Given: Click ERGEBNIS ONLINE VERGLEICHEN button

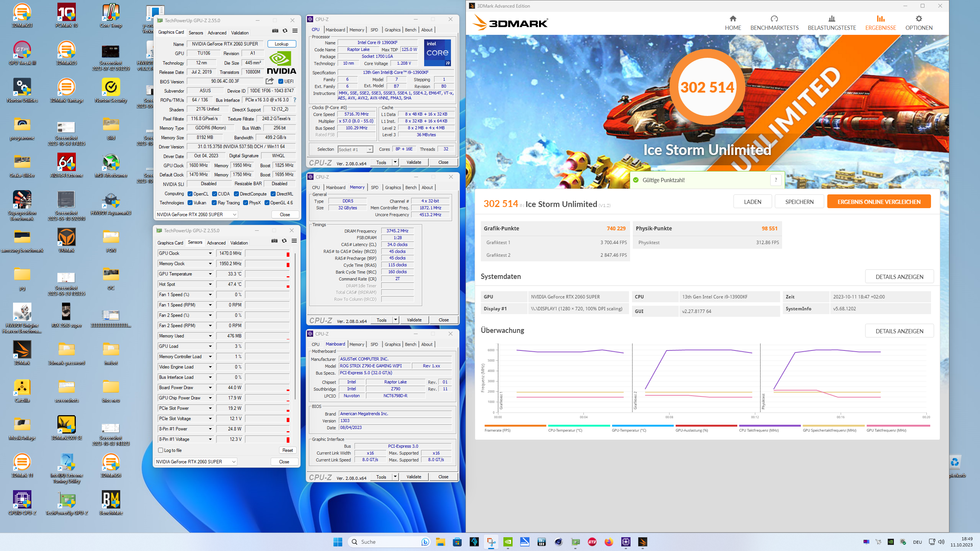Looking at the screenshot, I should tap(879, 202).
